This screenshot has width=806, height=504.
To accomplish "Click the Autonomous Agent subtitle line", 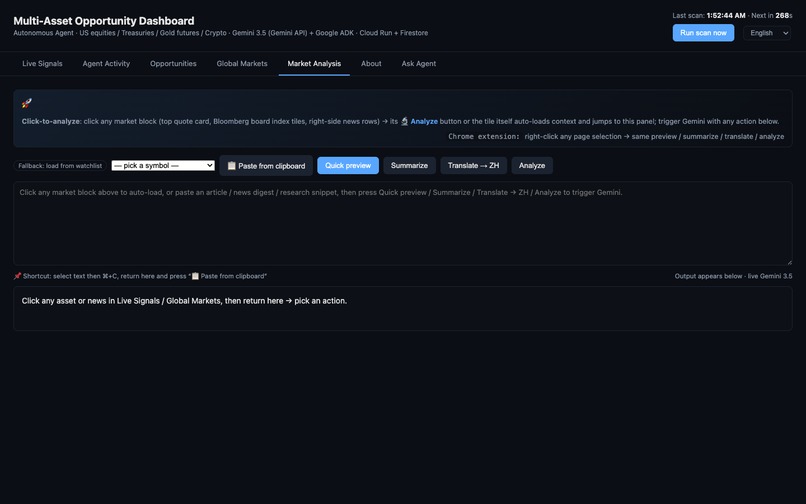I will click(221, 33).
